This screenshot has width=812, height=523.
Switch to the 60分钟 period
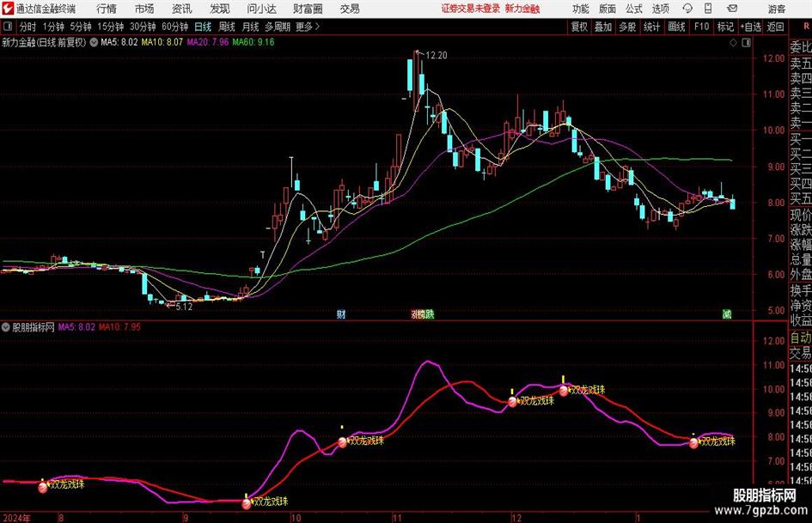coord(175,27)
